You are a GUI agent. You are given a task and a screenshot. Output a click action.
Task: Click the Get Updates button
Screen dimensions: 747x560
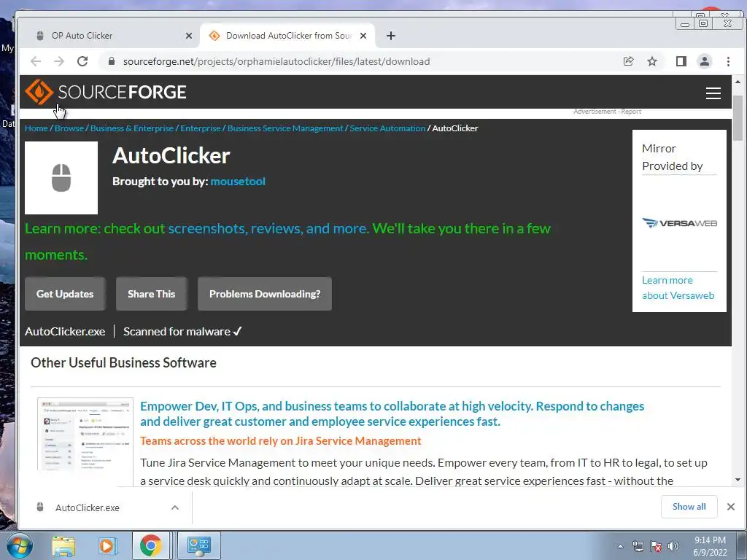click(65, 294)
